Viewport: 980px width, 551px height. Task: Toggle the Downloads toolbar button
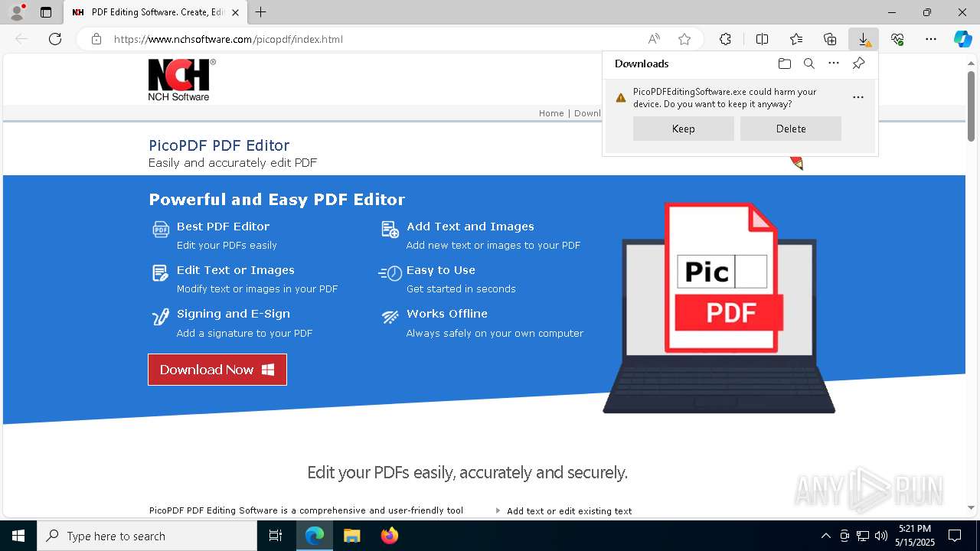click(864, 39)
